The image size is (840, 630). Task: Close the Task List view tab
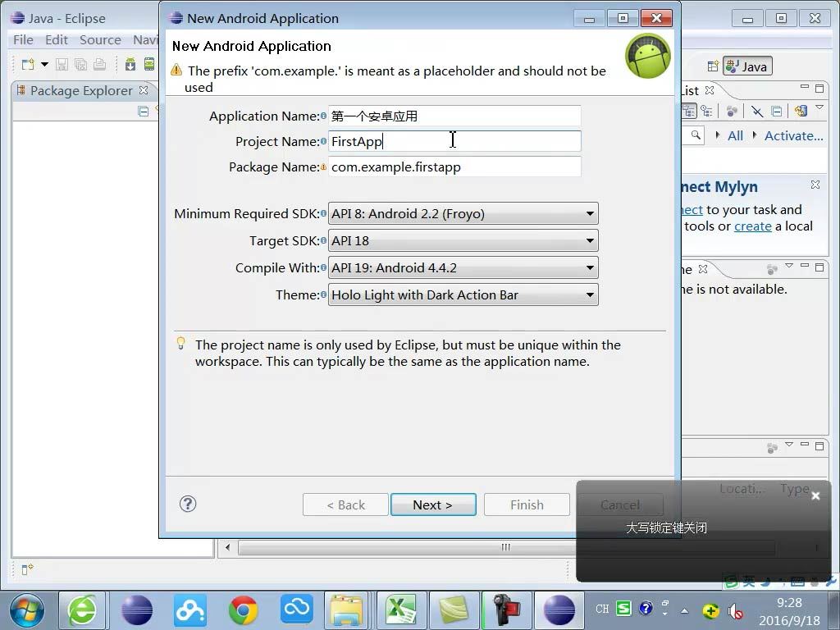click(710, 90)
